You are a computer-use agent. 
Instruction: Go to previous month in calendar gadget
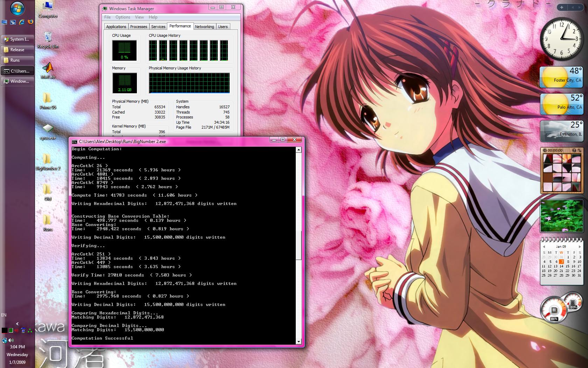pos(544,247)
